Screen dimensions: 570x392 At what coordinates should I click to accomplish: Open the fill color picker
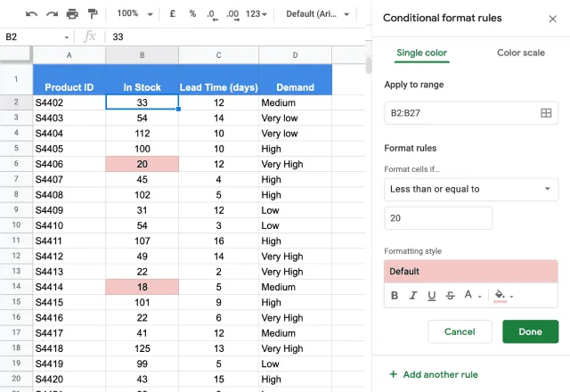pyautogui.click(x=503, y=296)
